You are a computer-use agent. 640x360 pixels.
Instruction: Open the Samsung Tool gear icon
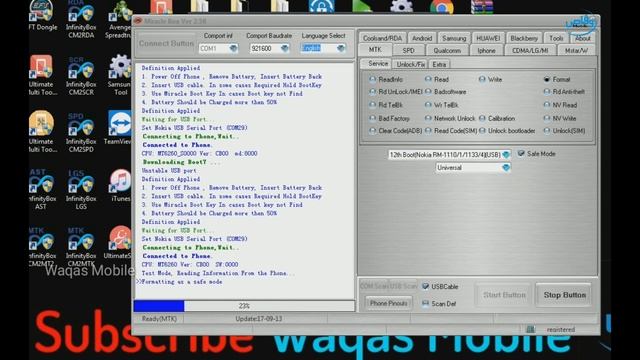120,75
